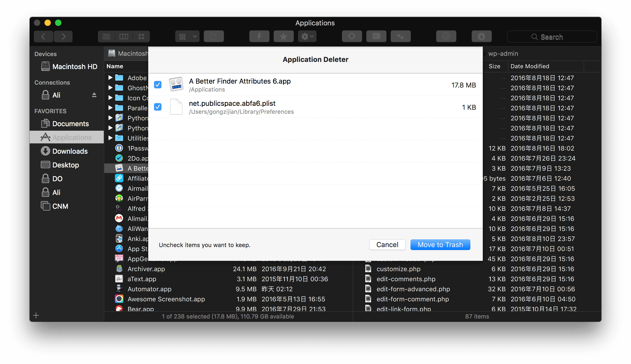Click the Back navigation arrow
The image size is (631, 364).
pyautogui.click(x=43, y=37)
